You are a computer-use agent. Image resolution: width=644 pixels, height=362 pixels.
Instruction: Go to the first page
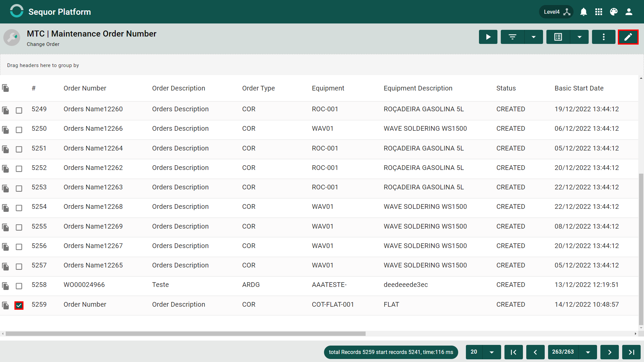point(514,352)
